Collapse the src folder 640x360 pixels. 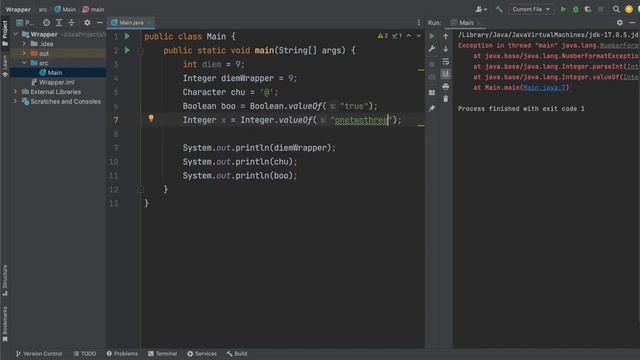[x=24, y=63]
